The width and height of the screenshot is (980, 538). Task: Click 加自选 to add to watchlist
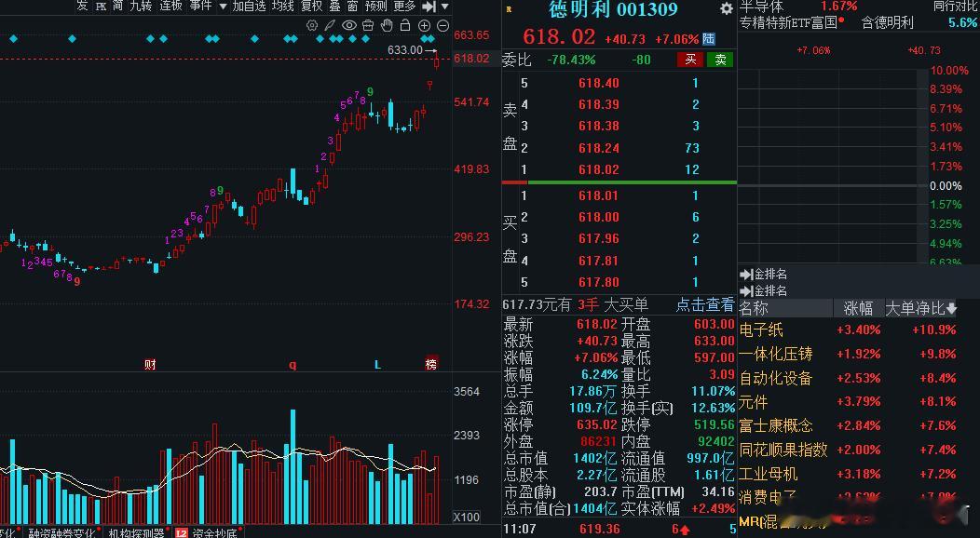(x=250, y=6)
